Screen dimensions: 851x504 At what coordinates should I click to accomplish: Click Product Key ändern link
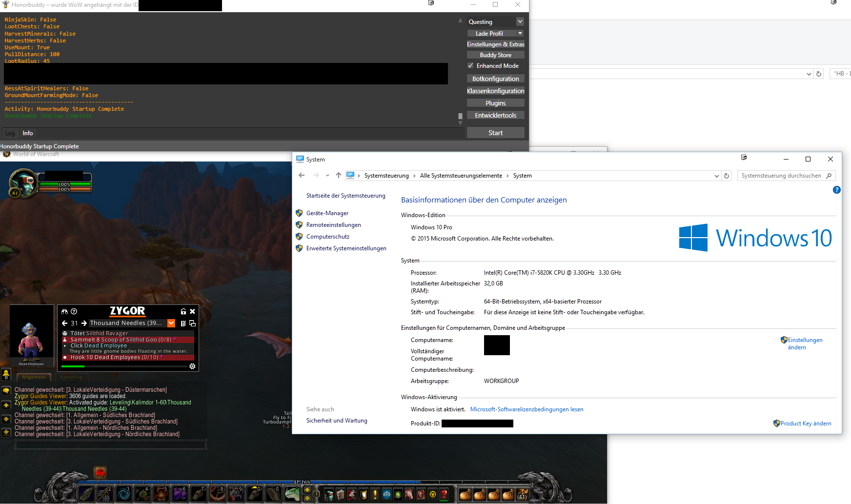[x=806, y=423]
